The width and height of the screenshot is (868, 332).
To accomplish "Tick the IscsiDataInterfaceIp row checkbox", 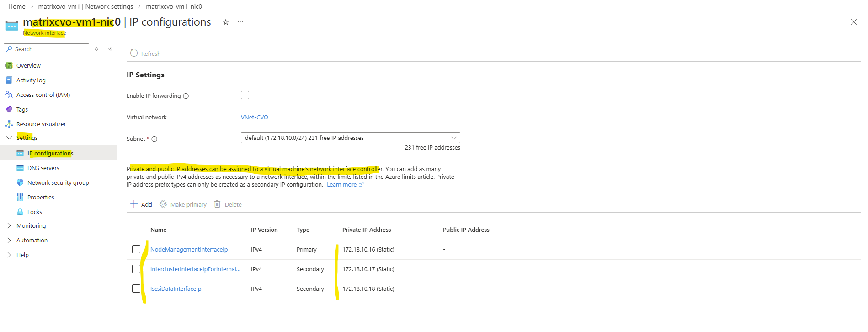I will (136, 289).
